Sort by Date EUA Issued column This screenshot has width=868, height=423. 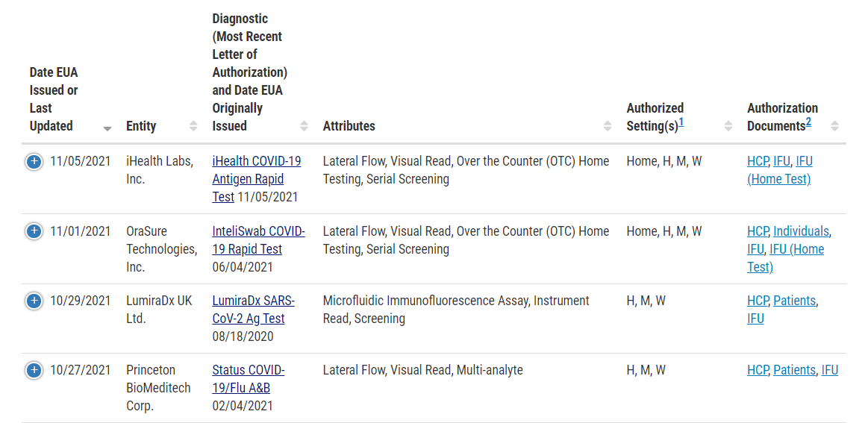point(107,127)
